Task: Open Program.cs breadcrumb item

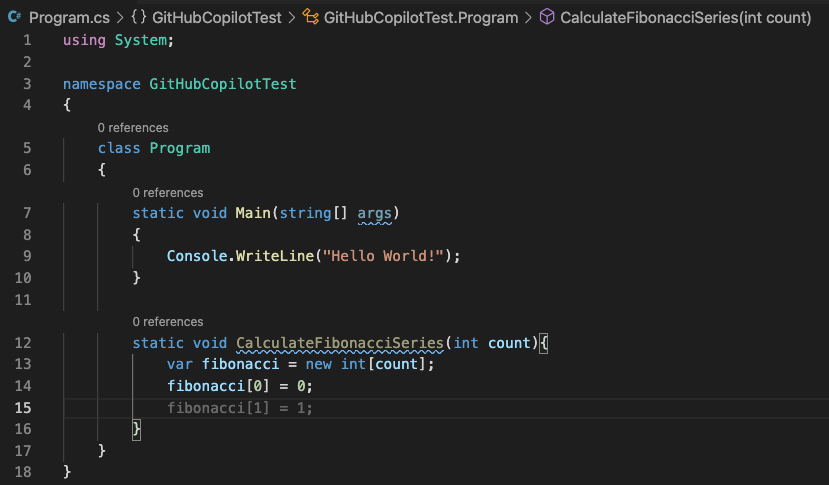Action: click(x=69, y=17)
